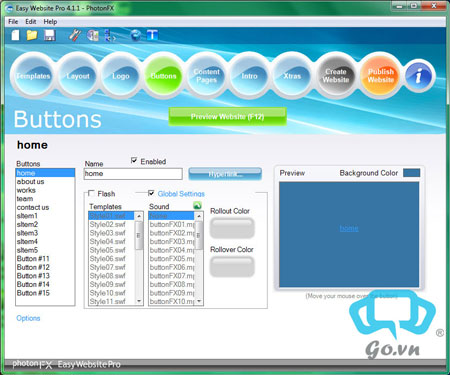Open the Options link
The width and height of the screenshot is (450, 375).
28,318
